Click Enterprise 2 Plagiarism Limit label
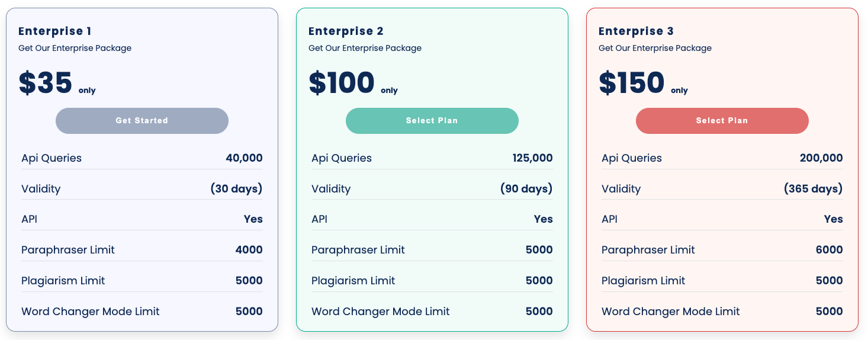The width and height of the screenshot is (868, 340). [353, 281]
